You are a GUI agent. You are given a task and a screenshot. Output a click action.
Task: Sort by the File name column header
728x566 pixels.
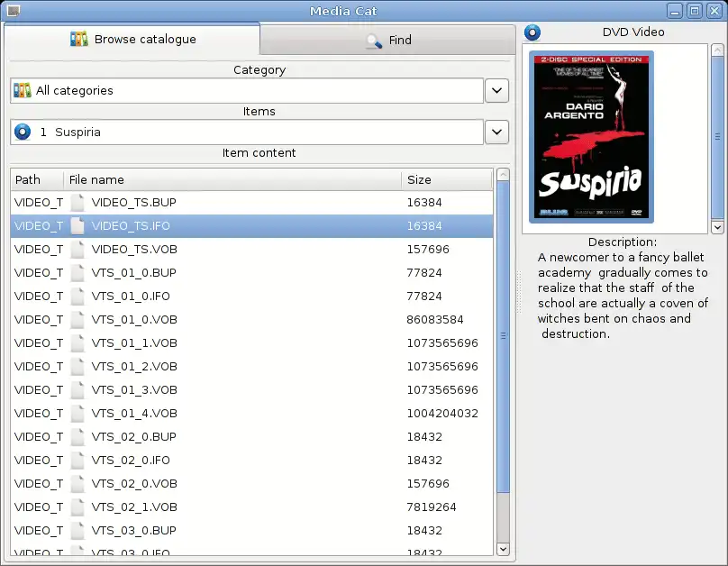pos(232,179)
